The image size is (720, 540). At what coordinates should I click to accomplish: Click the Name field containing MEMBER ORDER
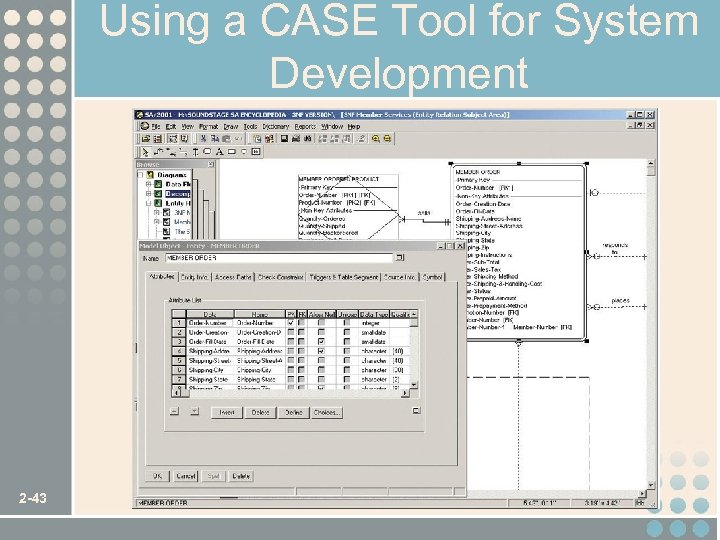[x=279, y=258]
